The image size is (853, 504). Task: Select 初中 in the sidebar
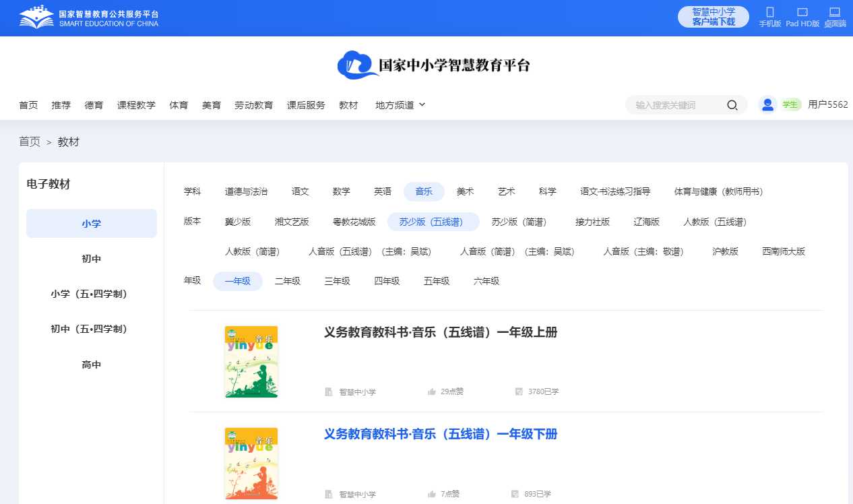pyautogui.click(x=92, y=259)
